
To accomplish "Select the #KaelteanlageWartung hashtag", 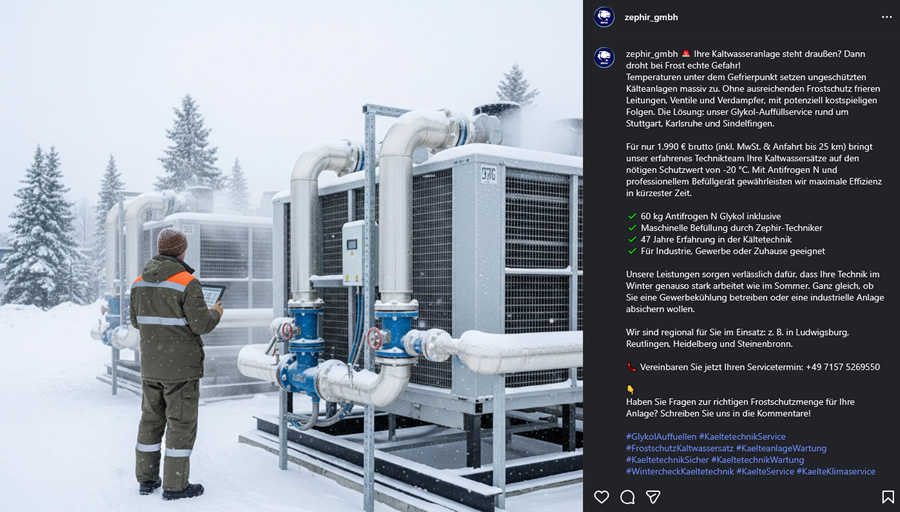I will click(781, 448).
